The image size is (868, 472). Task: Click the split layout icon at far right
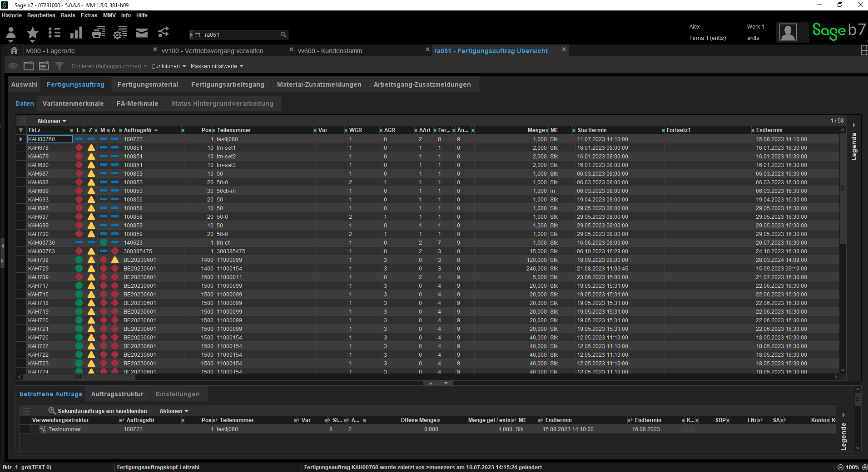[x=864, y=51]
